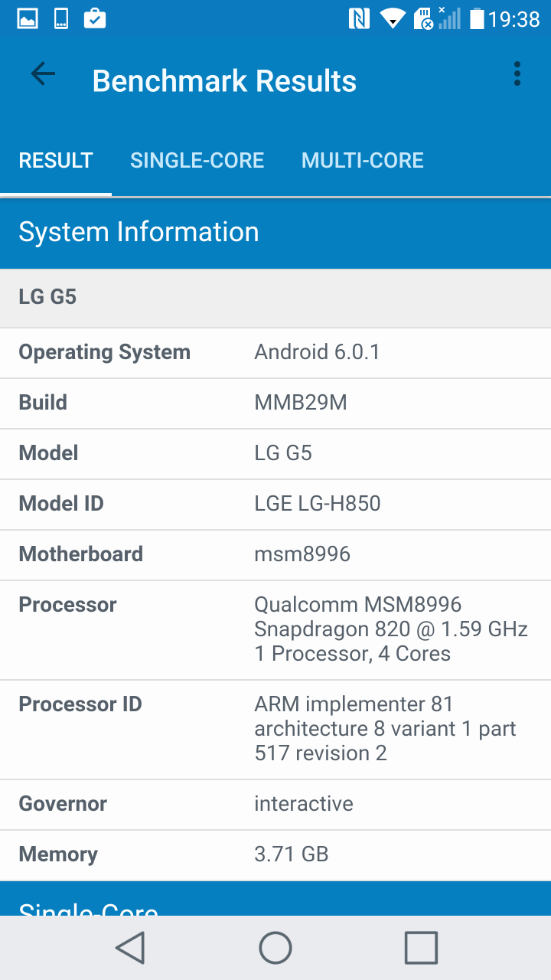This screenshot has height=980, width=551.
Task: Select the msm8996 motherboard value
Action: click(x=302, y=554)
